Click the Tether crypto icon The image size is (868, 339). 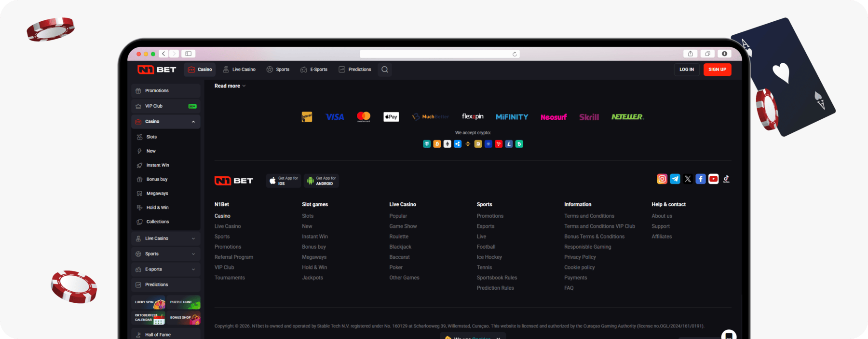click(427, 144)
